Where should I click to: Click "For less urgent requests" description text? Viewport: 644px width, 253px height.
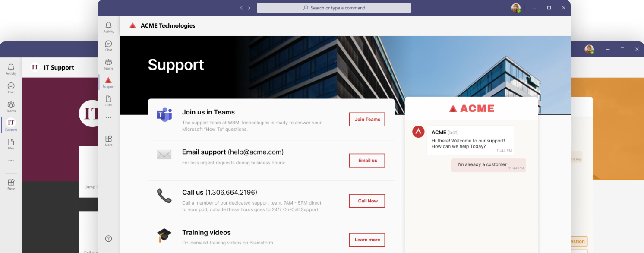(234, 163)
